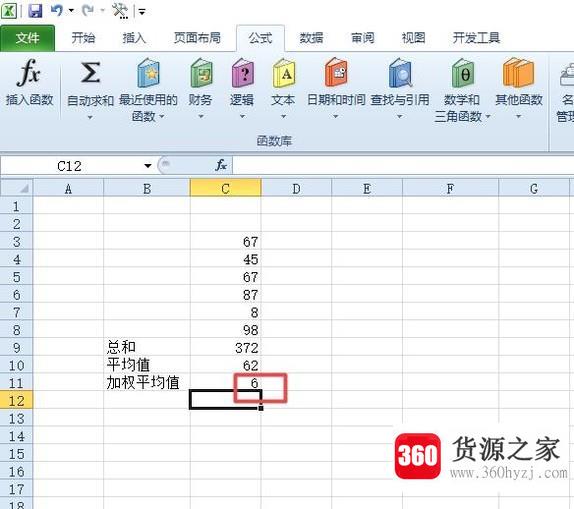Open the 其他函数 books icon

[518, 73]
